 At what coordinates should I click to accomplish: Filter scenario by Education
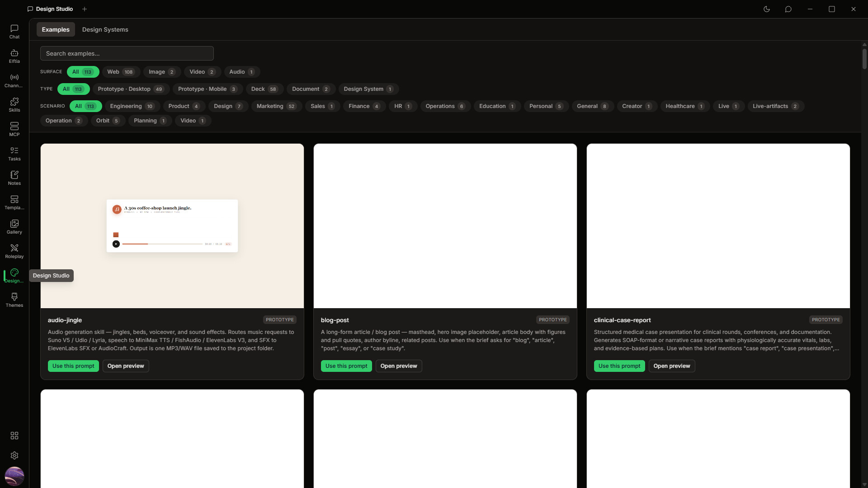pos(497,106)
